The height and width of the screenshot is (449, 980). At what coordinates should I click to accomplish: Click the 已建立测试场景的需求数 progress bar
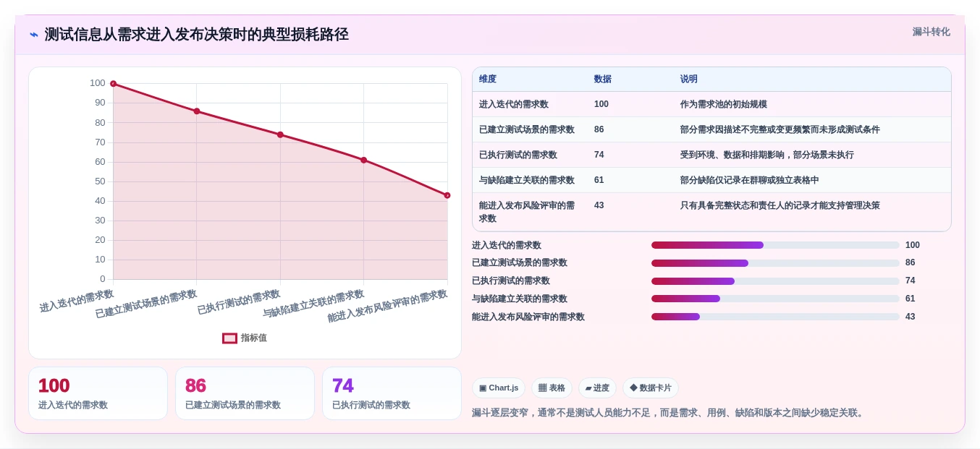coord(775,263)
